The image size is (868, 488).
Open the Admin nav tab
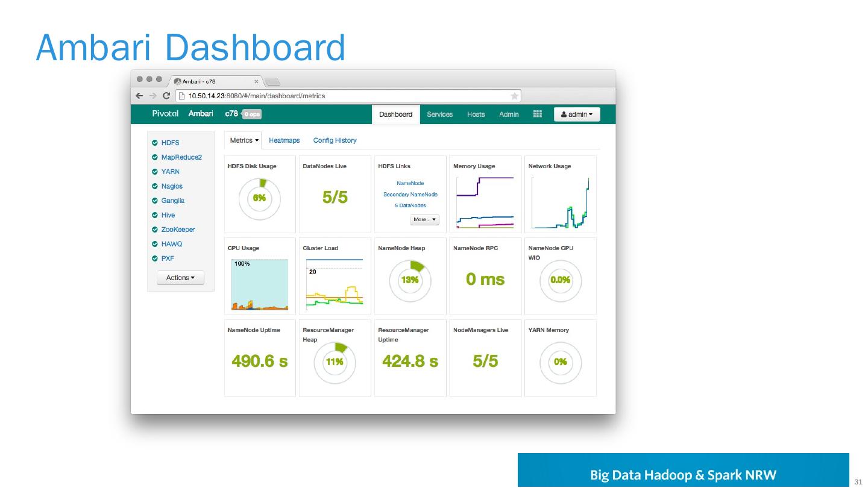[x=509, y=114]
